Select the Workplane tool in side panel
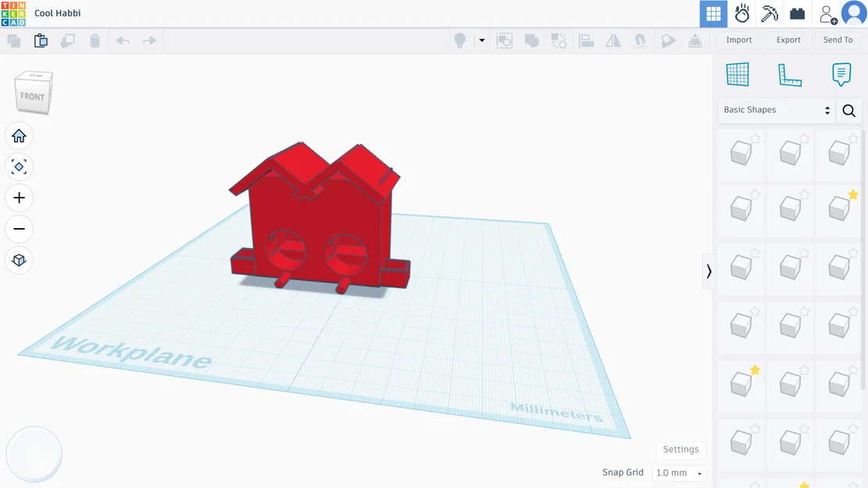This screenshot has width=868, height=488. pos(738,75)
